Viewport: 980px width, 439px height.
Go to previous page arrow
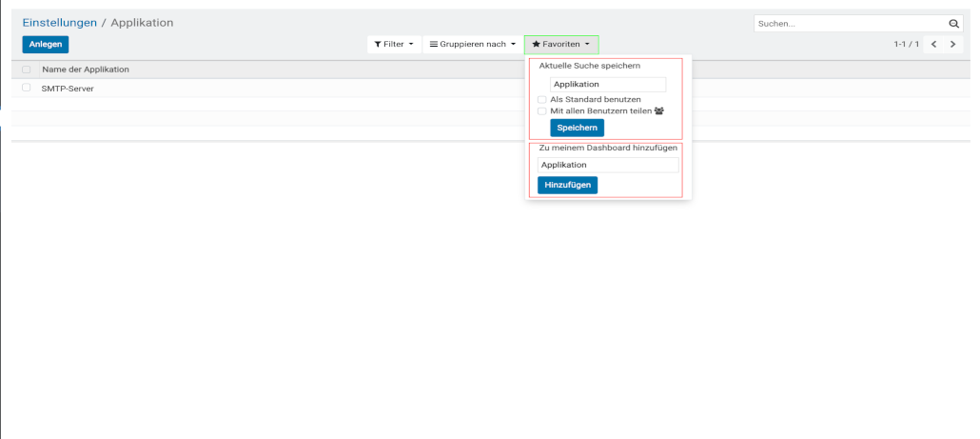[933, 45]
